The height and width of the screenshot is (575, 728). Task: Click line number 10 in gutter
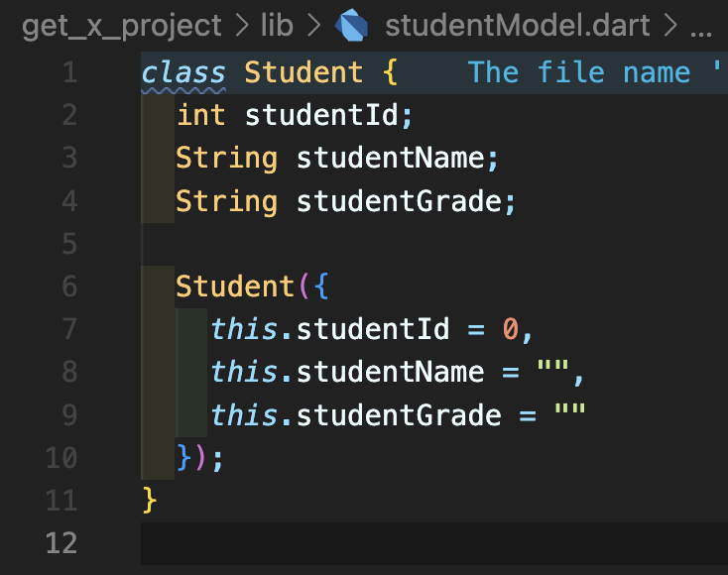(x=61, y=458)
